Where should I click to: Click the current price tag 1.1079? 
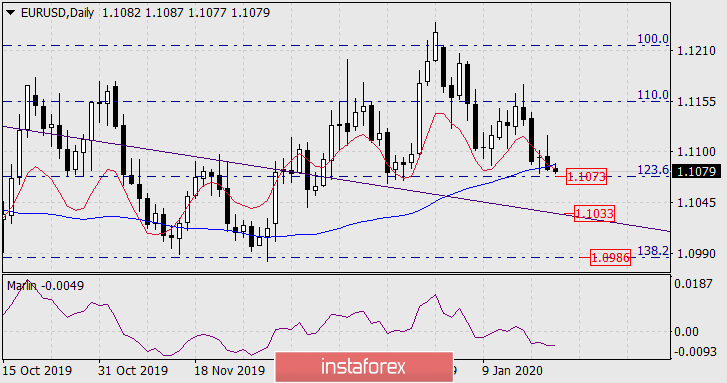pyautogui.click(x=696, y=172)
